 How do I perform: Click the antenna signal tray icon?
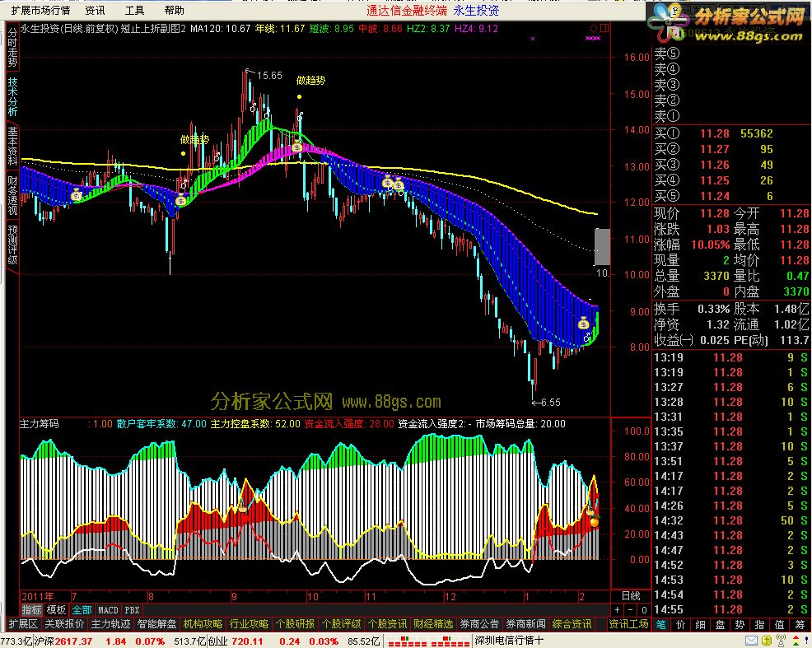[x=782, y=641]
